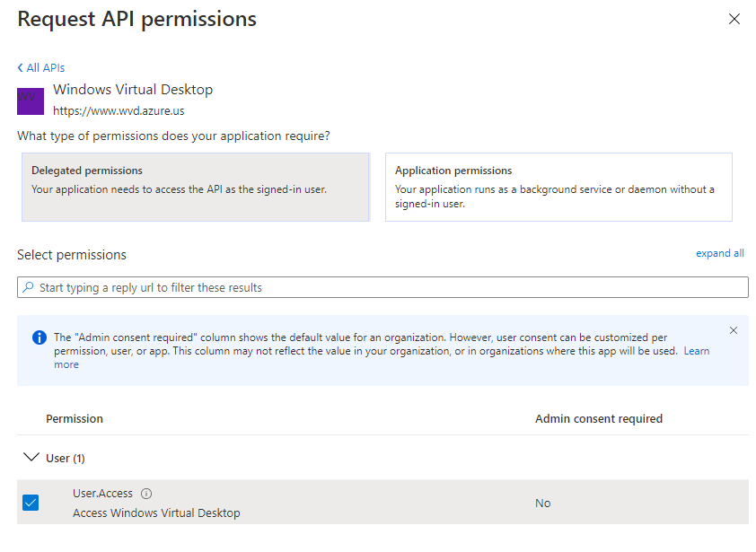Image resolution: width=756 pixels, height=552 pixels.
Task: Uncheck the User.Access permission checkbox
Action: pos(31,503)
